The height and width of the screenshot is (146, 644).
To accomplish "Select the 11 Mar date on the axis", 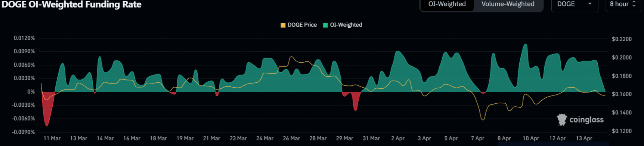I will coord(52,138).
